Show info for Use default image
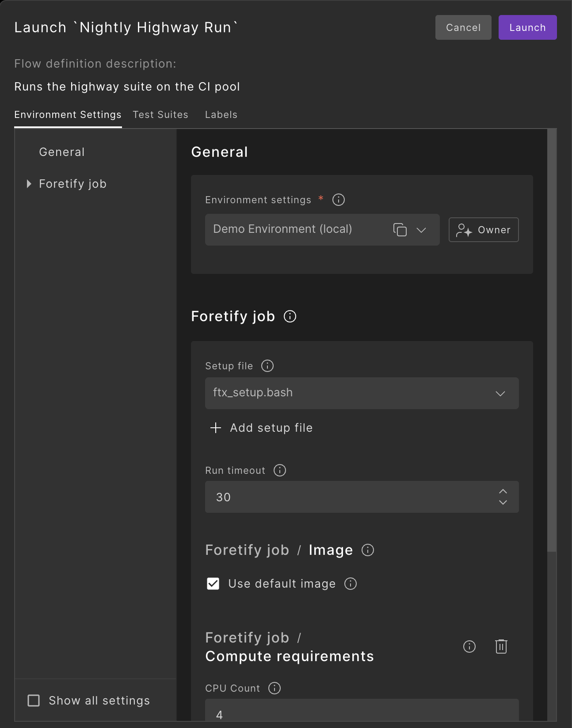Screen dimensions: 572x728 click(351, 584)
